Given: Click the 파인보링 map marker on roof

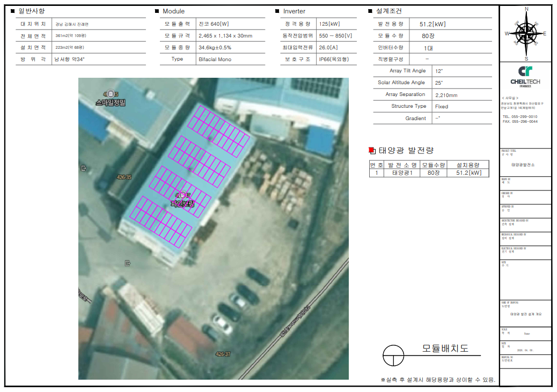Looking at the screenshot, I should [182, 196].
